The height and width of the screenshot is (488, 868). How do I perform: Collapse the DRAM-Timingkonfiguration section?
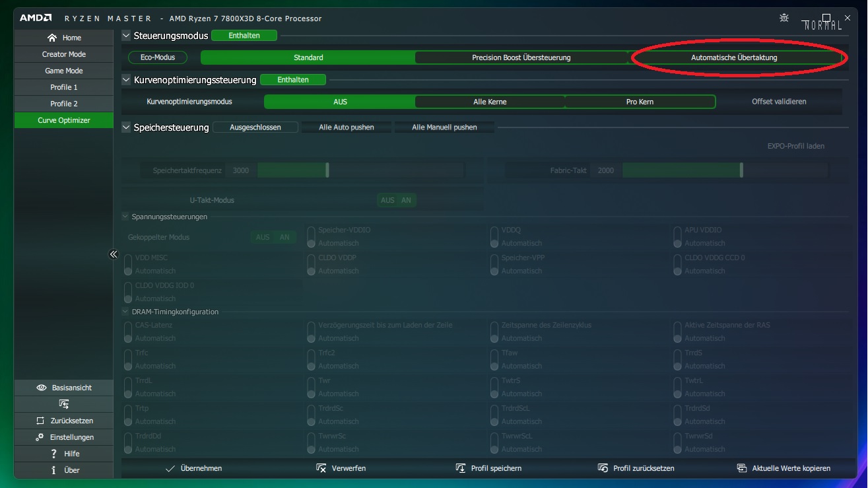(x=125, y=312)
